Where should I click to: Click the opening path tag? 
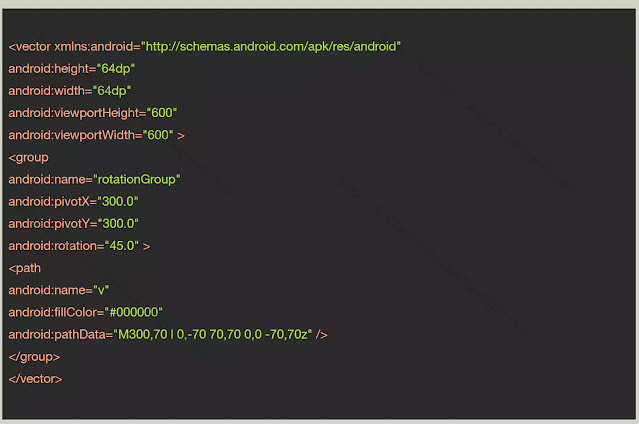click(25, 267)
